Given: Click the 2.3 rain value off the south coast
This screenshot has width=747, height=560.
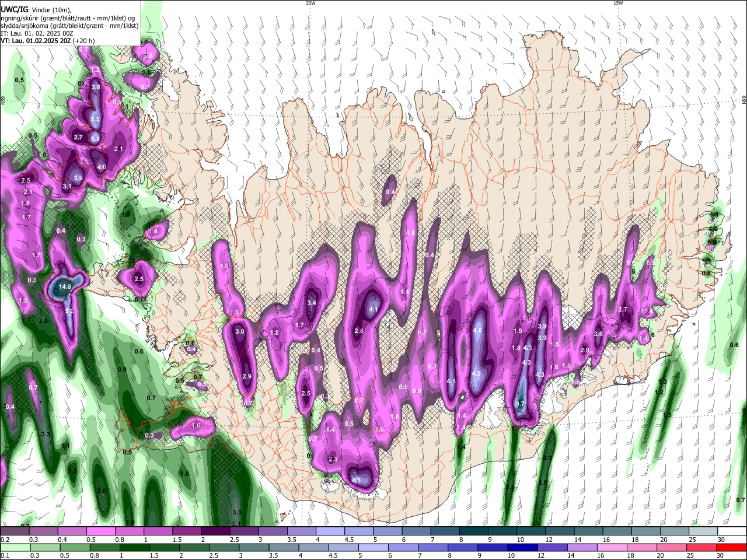Looking at the screenshot, I should point(547,459).
